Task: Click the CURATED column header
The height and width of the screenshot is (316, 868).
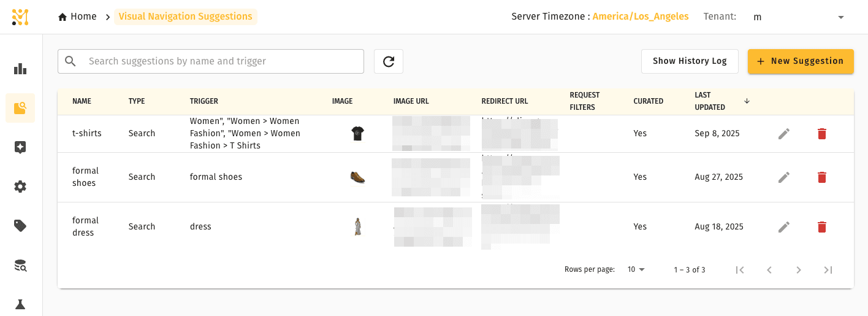Action: coord(649,101)
